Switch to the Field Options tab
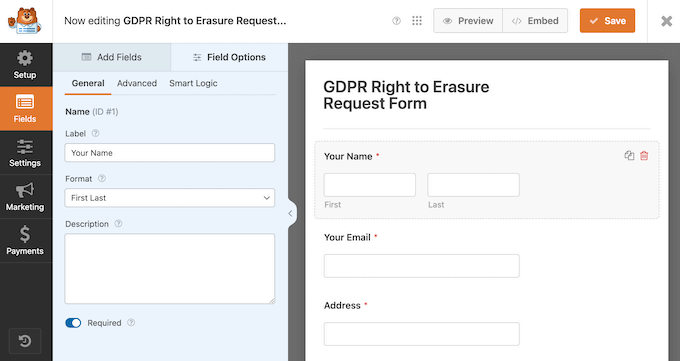 [x=229, y=57]
